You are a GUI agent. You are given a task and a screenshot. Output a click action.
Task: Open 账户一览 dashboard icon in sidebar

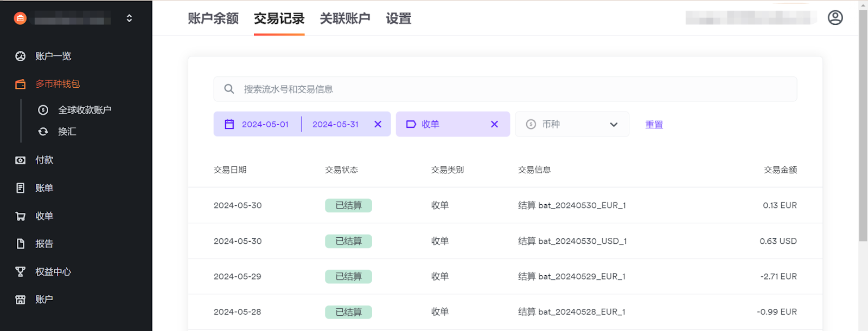[x=21, y=56]
